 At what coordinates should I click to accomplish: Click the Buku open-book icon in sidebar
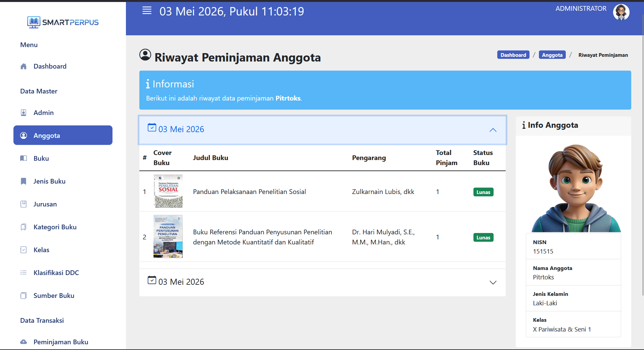point(24,158)
